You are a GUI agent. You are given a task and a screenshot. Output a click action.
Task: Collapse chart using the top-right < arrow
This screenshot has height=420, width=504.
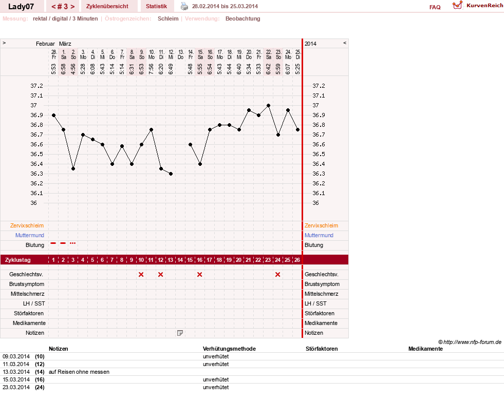(x=345, y=43)
